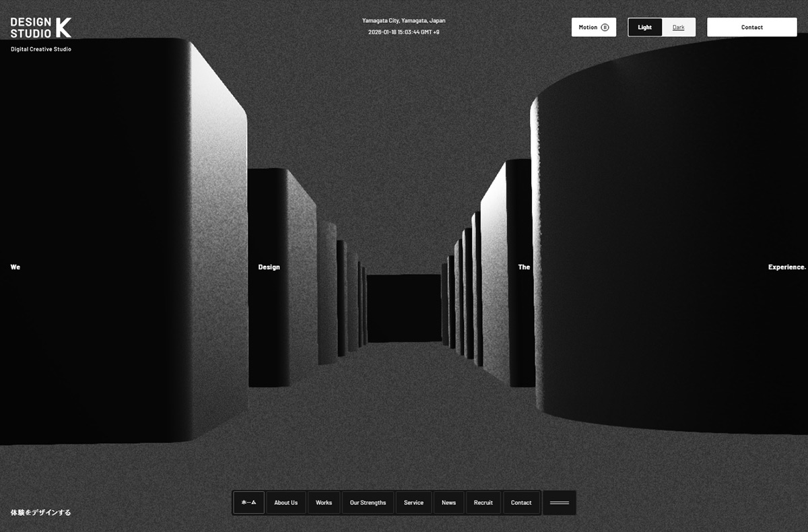Screen dimensions: 808x532
Task: Open the Recruit page
Action: click(483, 502)
